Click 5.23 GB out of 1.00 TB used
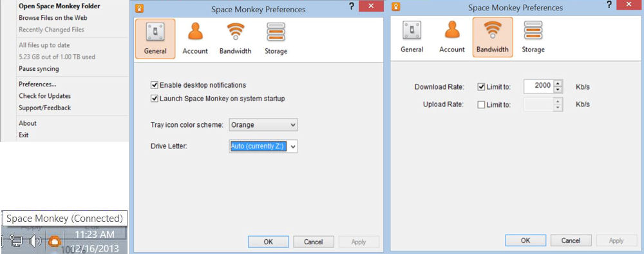This screenshot has width=644, height=254. point(57,57)
